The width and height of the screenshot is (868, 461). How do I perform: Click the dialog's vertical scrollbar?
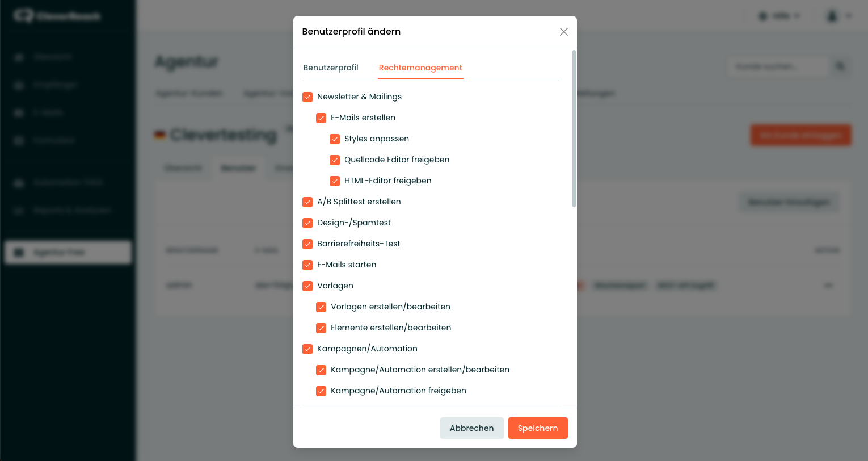click(x=574, y=129)
